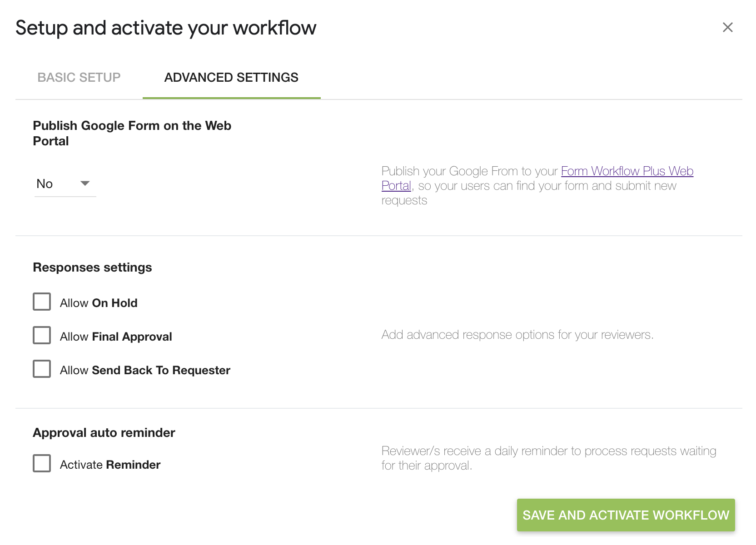The width and height of the screenshot is (756, 545).
Task: Click the dropdown arrow next to No
Action: pos(85,183)
